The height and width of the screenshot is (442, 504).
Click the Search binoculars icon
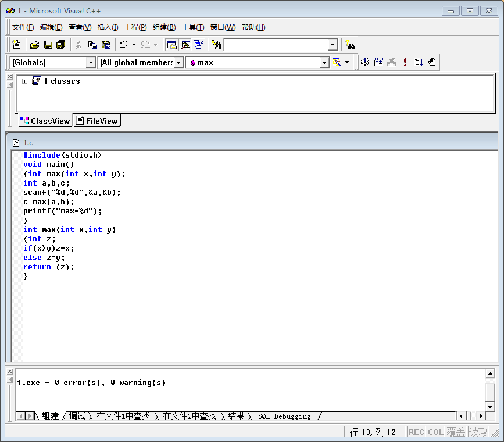coord(350,45)
